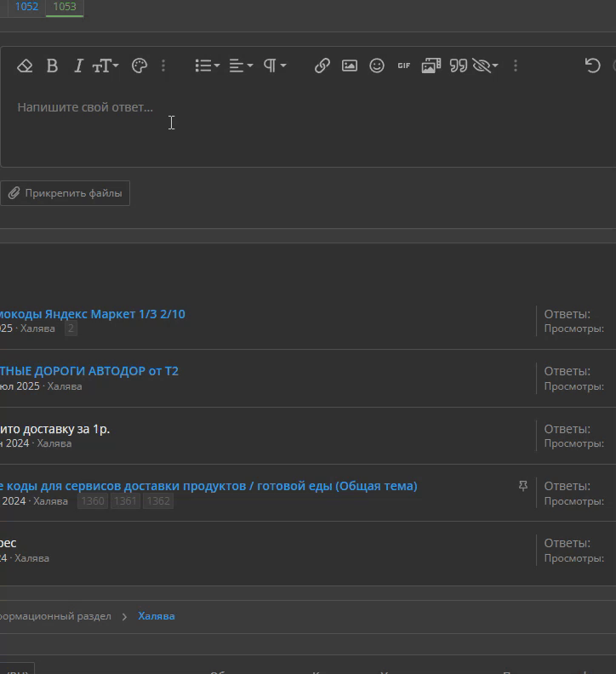Open the list type dropdown
This screenshot has height=674, width=616.
(208, 66)
